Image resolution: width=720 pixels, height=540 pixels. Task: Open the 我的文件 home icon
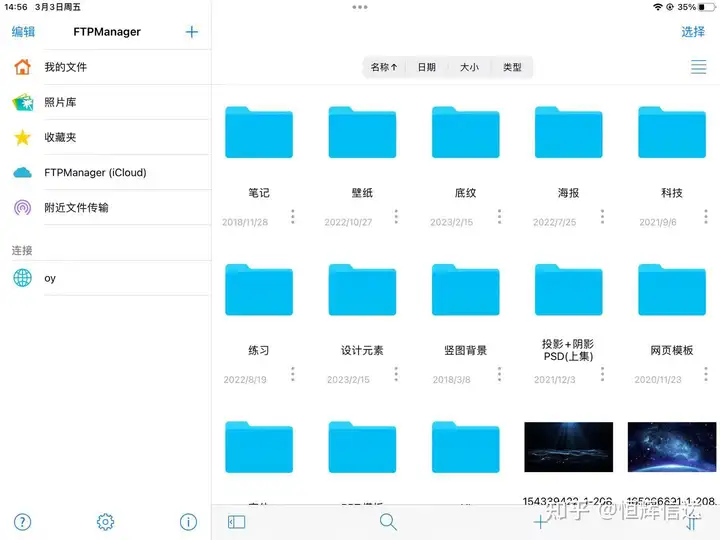point(22,67)
